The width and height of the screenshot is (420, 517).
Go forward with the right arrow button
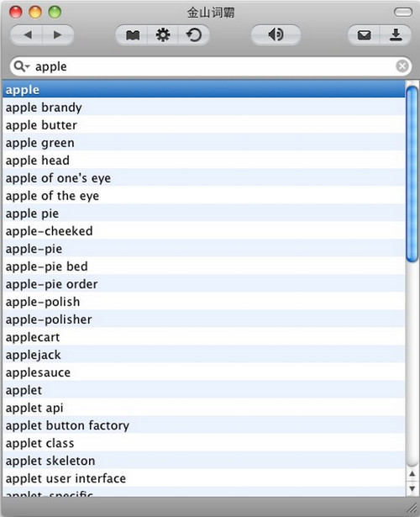(x=58, y=34)
